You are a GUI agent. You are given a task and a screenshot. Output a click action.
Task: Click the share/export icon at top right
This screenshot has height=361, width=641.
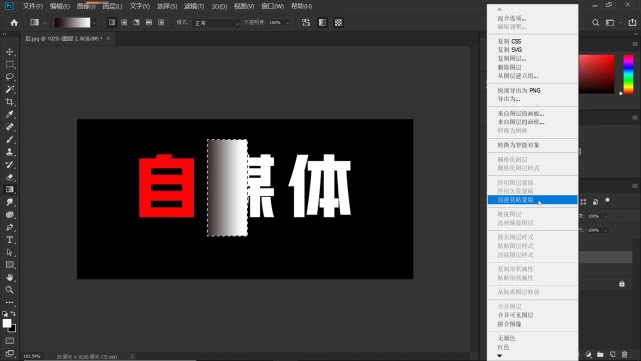coord(632,23)
